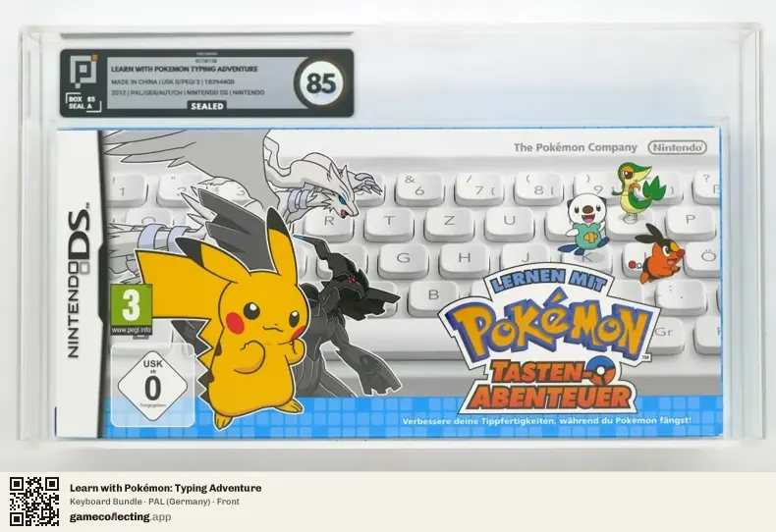The width and height of the screenshot is (776, 532).
Task: Click the www.pegi.info text under PEGI badge
Action: [x=132, y=330]
